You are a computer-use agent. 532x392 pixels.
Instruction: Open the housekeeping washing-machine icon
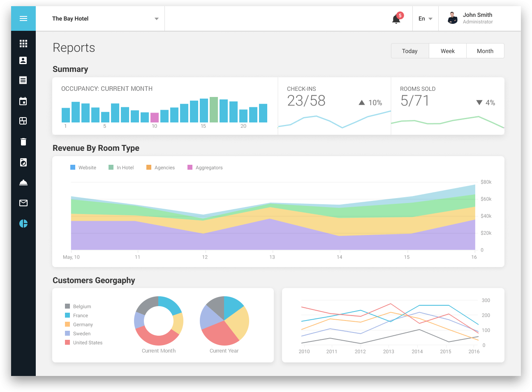[x=23, y=162]
